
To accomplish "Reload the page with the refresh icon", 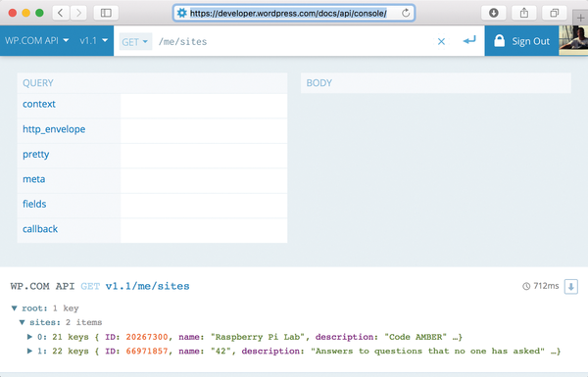I will pyautogui.click(x=406, y=13).
